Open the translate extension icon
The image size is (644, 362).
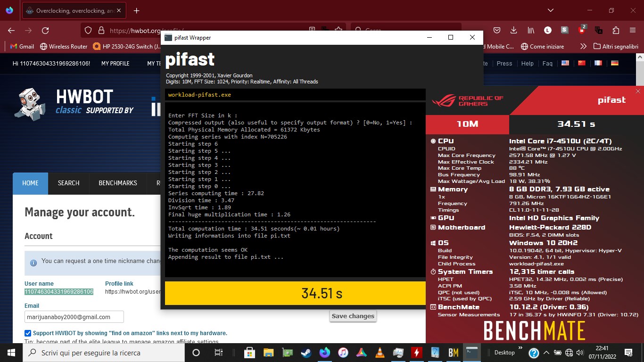point(599,30)
